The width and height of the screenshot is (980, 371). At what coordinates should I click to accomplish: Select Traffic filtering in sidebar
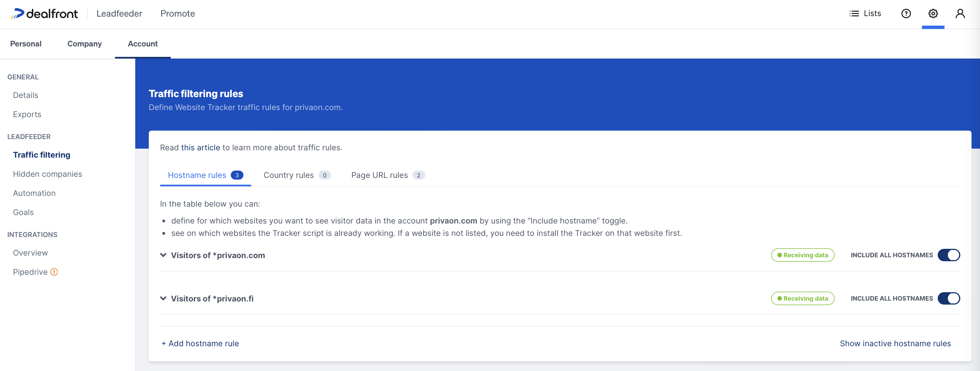coord(41,155)
